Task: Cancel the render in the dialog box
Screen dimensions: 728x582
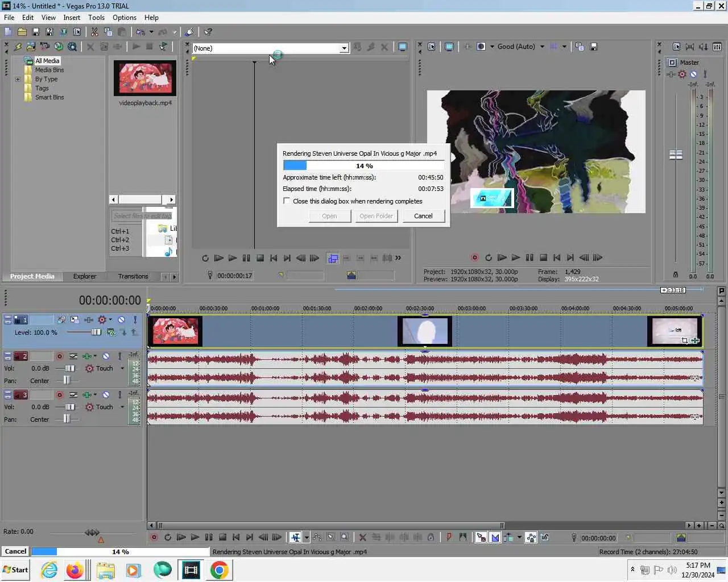Action: pos(423,216)
